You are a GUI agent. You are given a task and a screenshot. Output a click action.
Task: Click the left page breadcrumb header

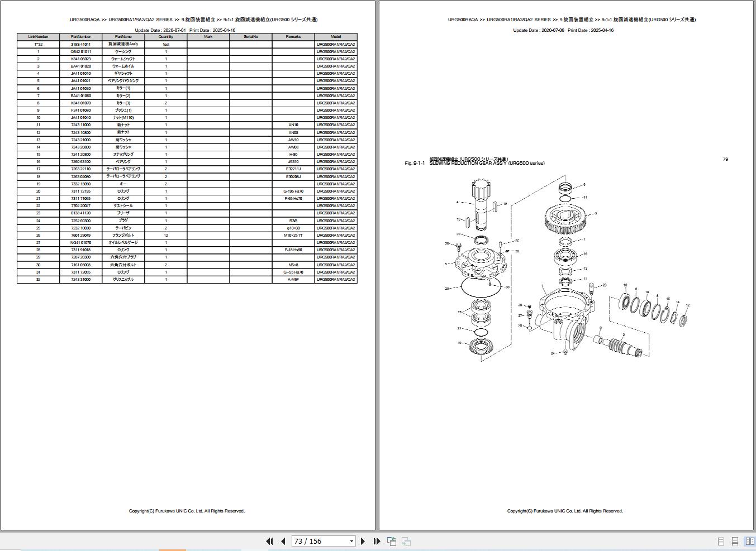tap(194, 20)
